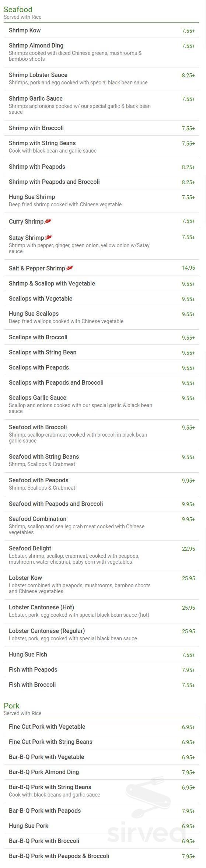Select Seafood Combination item

(101, 526)
